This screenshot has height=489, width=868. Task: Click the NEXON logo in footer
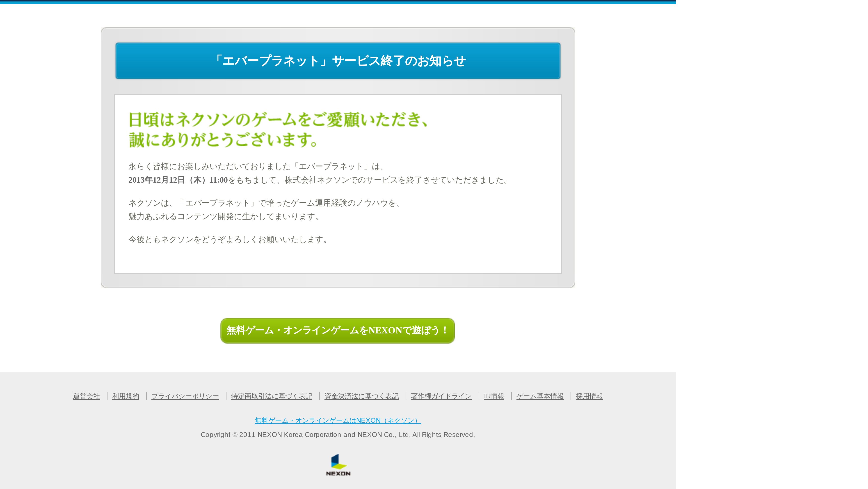(x=338, y=465)
